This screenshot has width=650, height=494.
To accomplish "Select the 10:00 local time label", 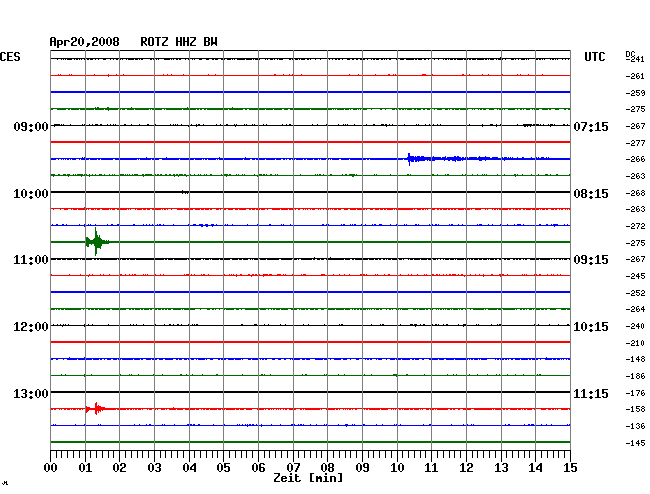I will [31, 194].
